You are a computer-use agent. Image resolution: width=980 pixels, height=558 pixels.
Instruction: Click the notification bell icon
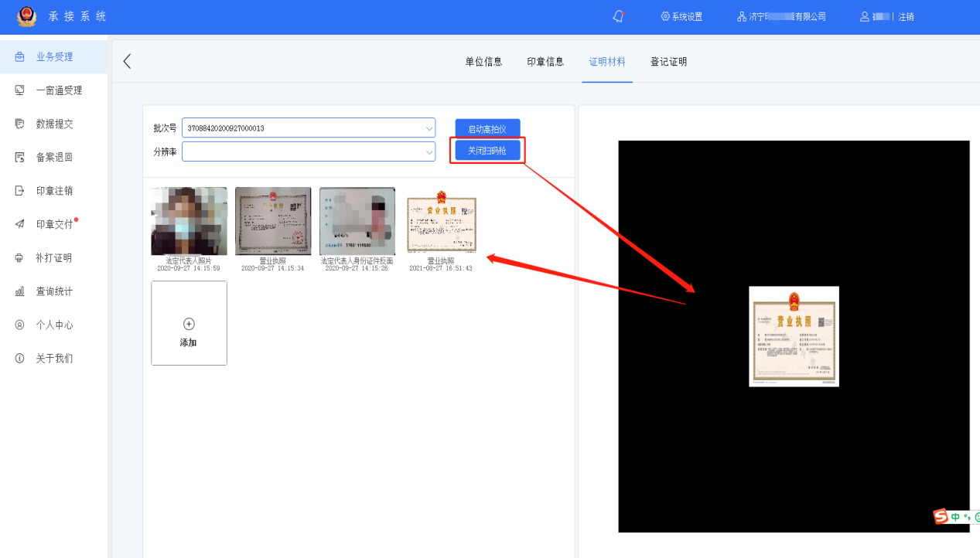pyautogui.click(x=618, y=16)
